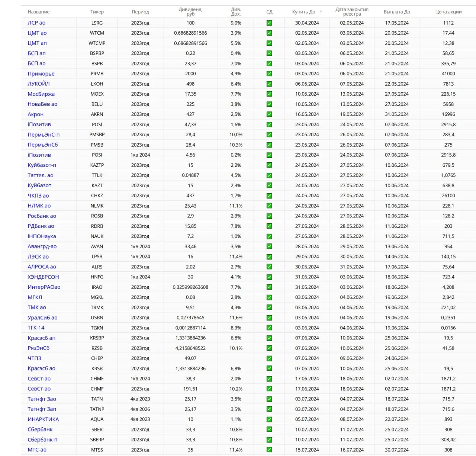Toggle the СД checkbox for Приморье
Screen dimensions: 476x456
[269, 74]
